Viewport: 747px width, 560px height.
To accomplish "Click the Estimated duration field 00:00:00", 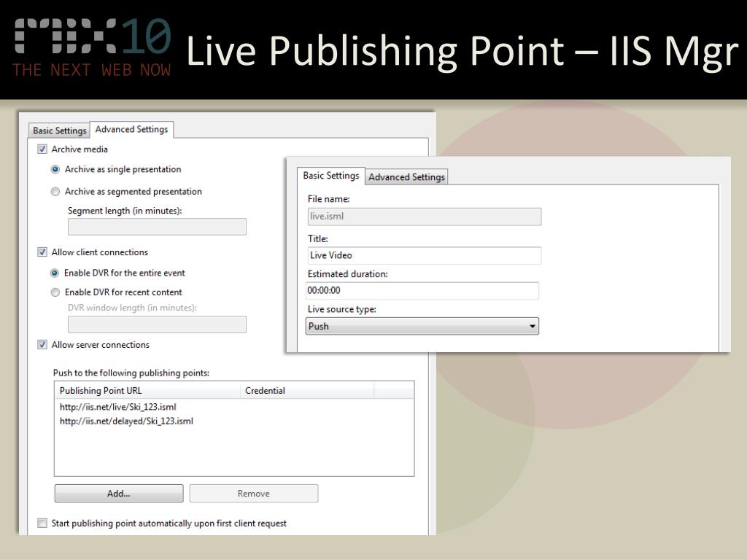I will tap(422, 290).
